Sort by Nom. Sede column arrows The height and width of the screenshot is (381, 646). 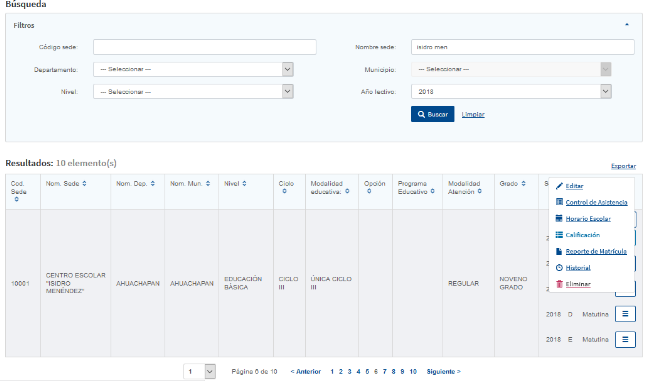coord(84,184)
